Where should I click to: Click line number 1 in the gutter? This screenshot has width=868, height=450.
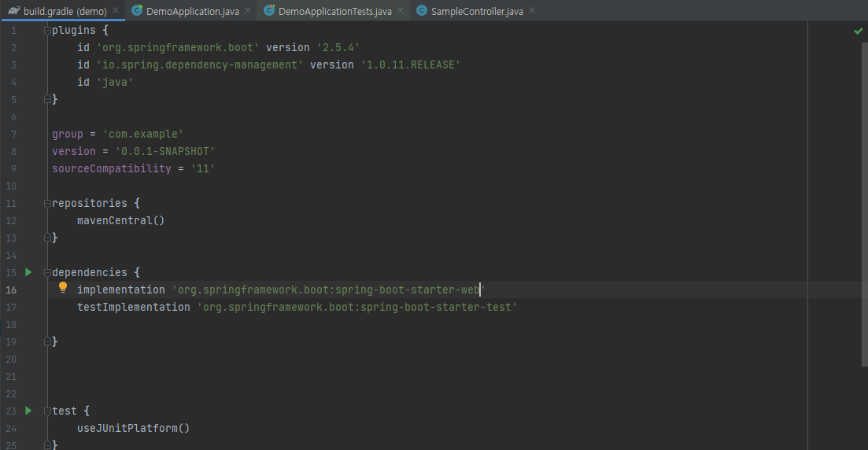14,31
